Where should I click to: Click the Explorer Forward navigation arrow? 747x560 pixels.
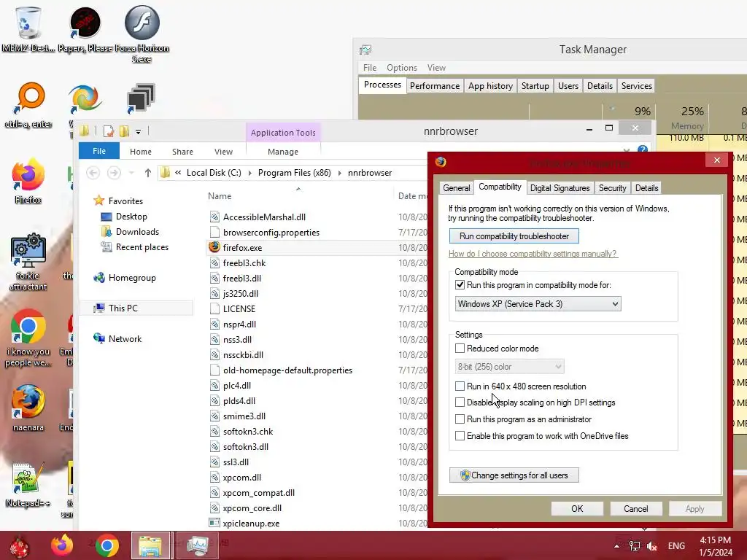(x=114, y=172)
